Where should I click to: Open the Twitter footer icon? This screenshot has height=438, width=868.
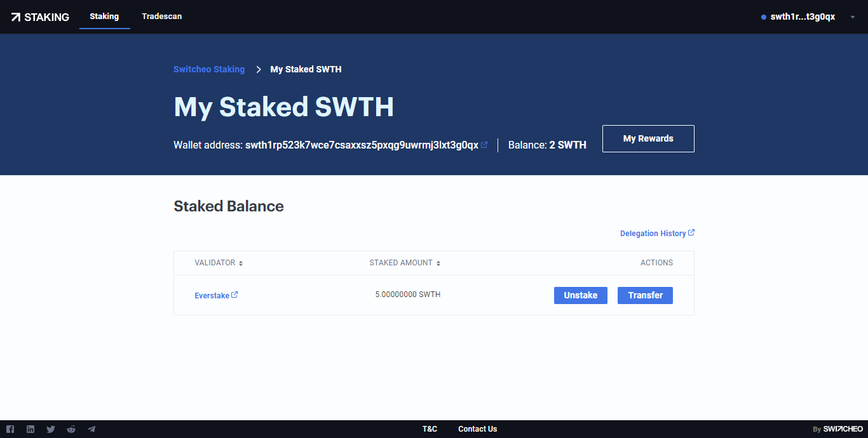coord(51,429)
